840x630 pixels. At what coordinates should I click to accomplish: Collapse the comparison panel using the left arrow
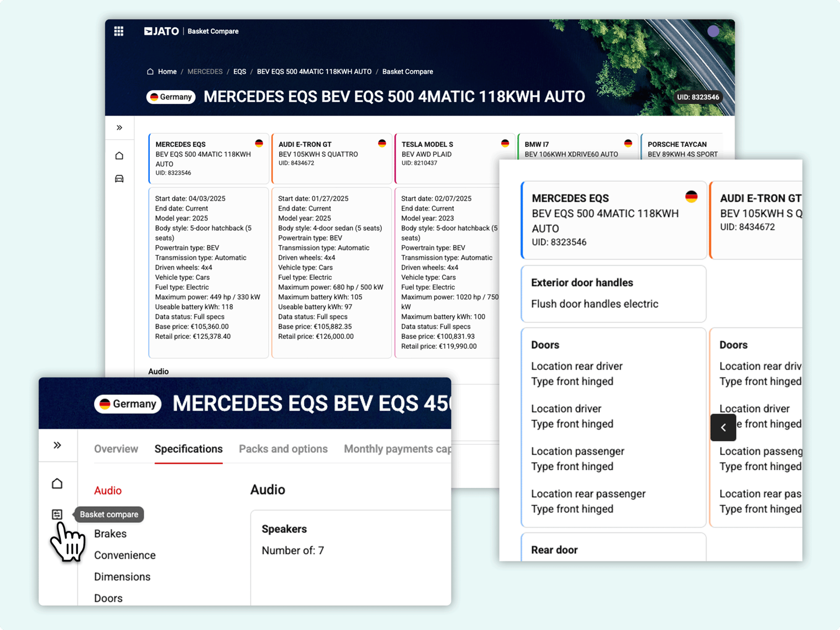(723, 427)
